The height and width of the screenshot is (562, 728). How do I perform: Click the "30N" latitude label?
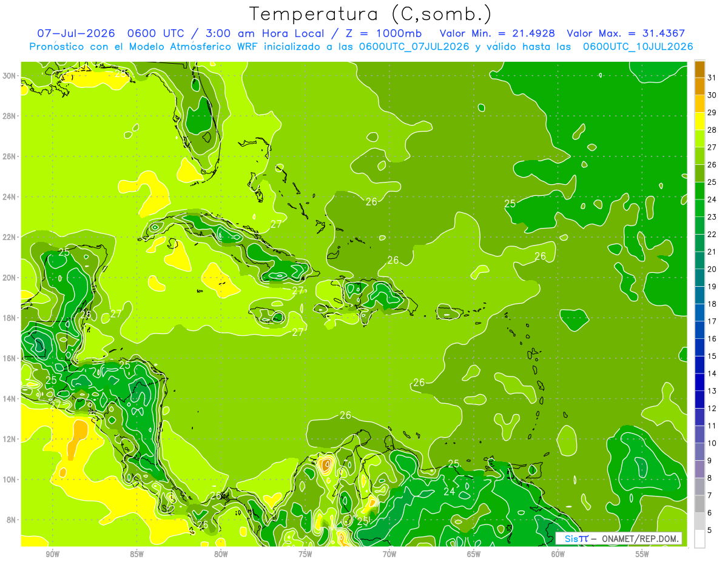coord(10,76)
